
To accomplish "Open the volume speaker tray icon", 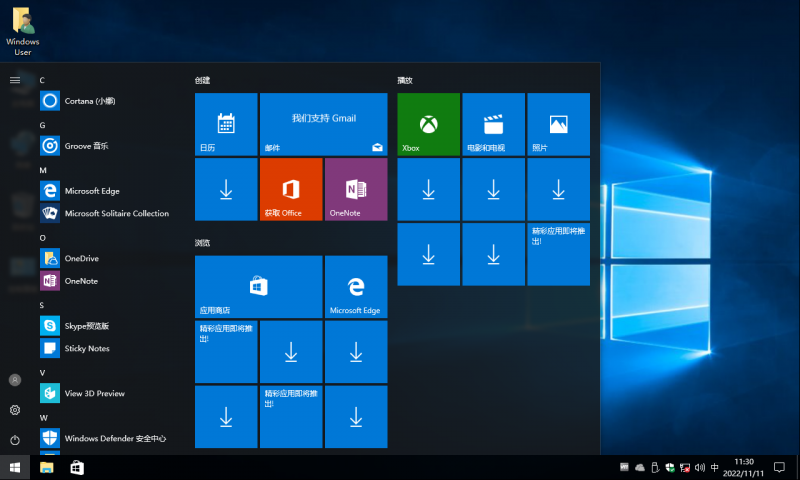I will (x=699, y=467).
